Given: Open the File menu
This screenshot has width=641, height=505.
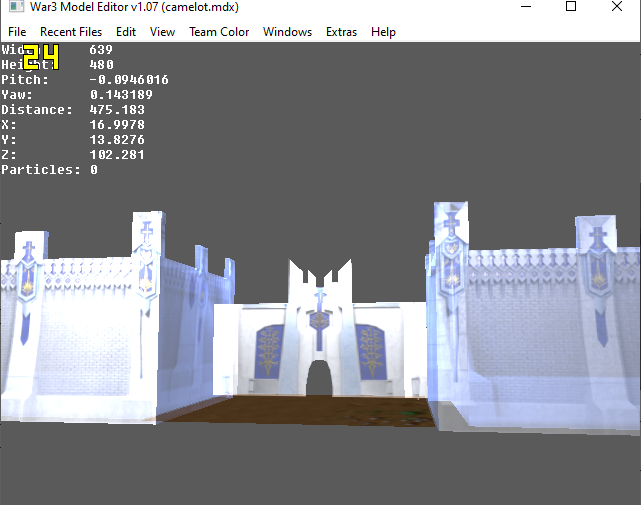Looking at the screenshot, I should pyautogui.click(x=17, y=32).
